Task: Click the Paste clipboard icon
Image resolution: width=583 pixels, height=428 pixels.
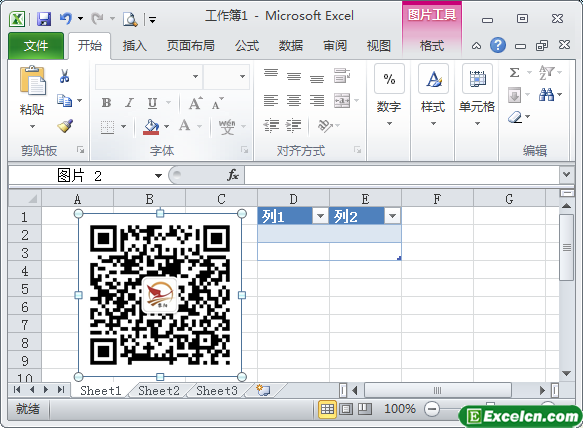Action: tap(32, 81)
